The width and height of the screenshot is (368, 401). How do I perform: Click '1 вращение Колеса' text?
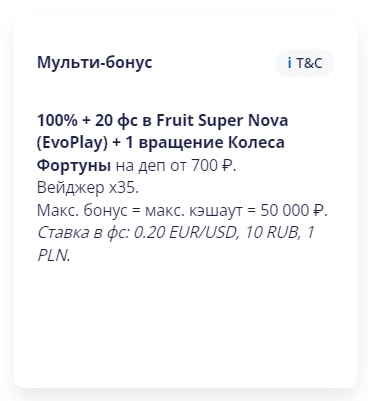[205, 143]
